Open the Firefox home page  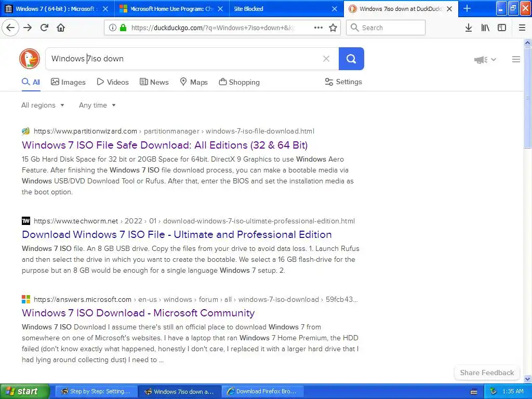click(61, 28)
